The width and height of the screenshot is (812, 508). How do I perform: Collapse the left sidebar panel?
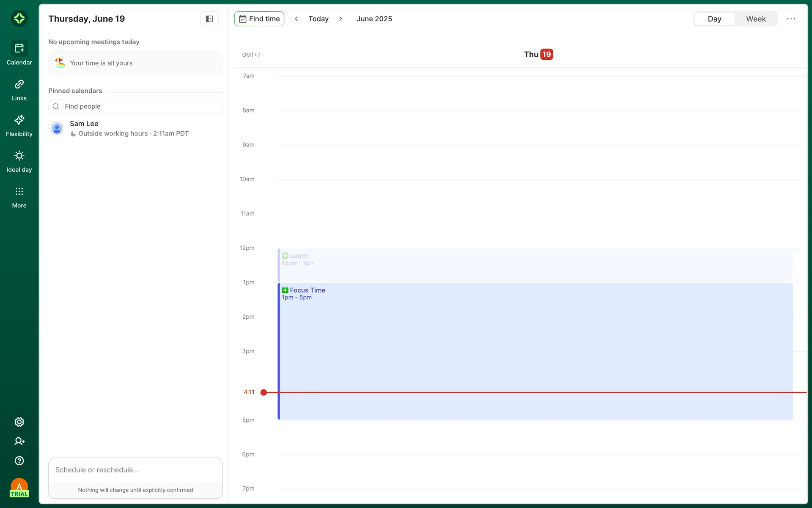[209, 19]
